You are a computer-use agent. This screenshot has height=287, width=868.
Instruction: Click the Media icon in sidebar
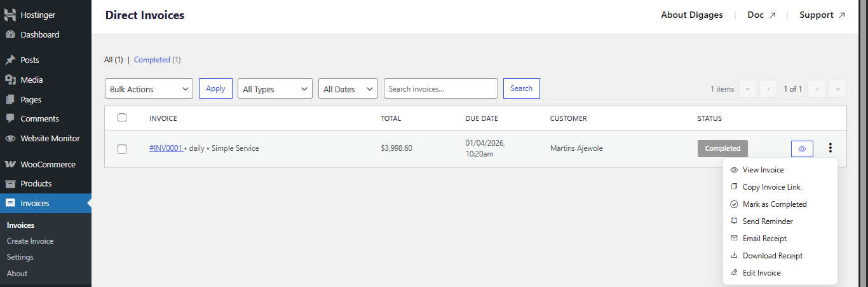pos(10,80)
